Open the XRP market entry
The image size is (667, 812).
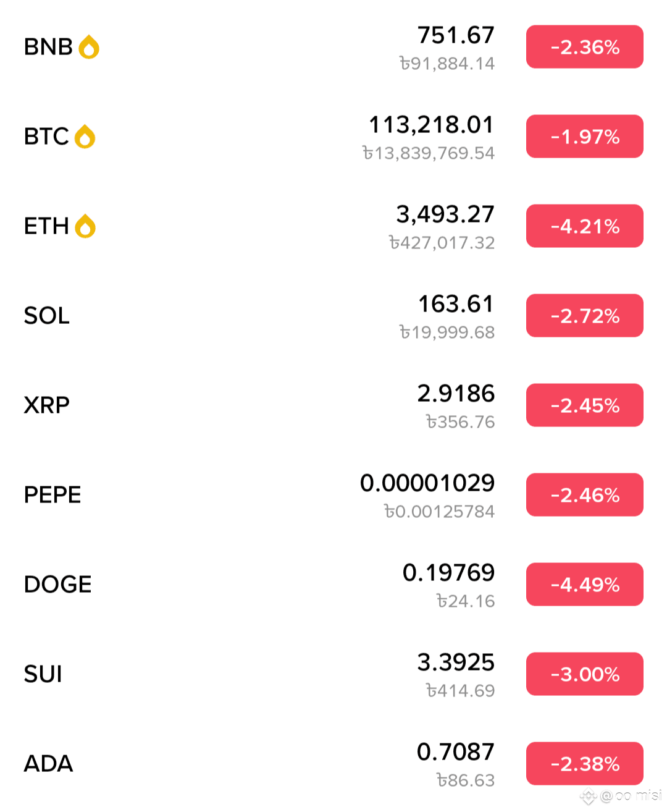click(x=333, y=405)
